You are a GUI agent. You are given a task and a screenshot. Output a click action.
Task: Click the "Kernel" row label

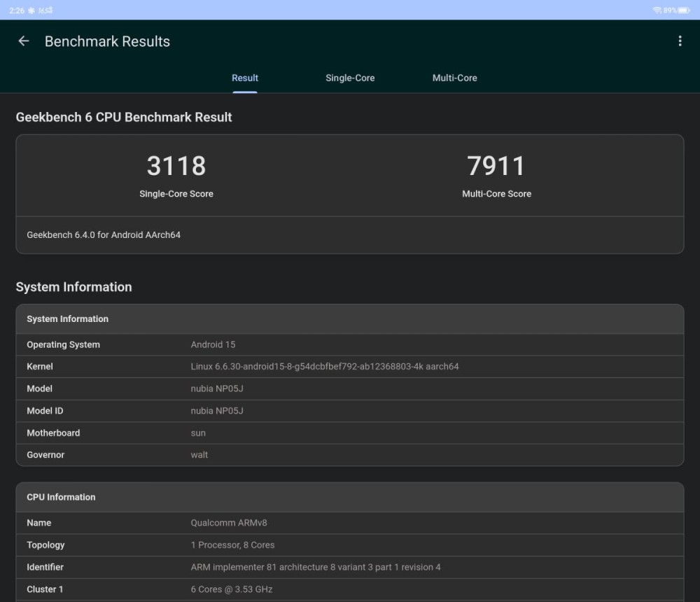tap(40, 367)
